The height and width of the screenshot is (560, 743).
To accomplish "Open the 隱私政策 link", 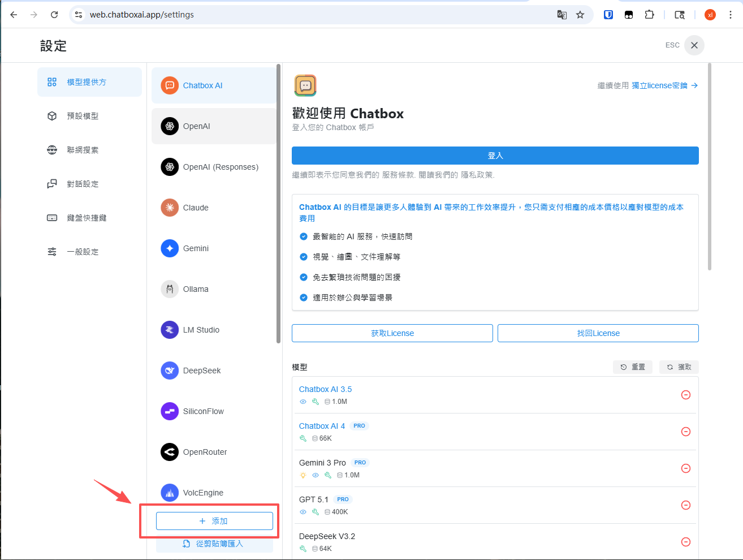I will 477,175.
